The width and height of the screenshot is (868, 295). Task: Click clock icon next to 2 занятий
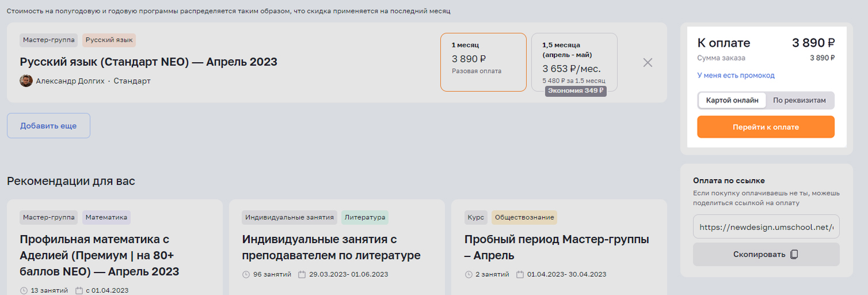[469, 274]
